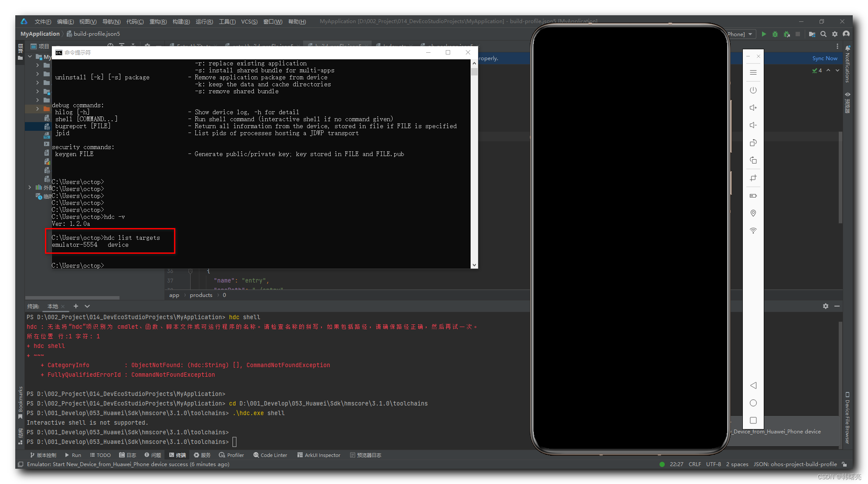This screenshot has width=868, height=484.
Task: Collapse MyApplication root in project tree
Action: [x=30, y=57]
